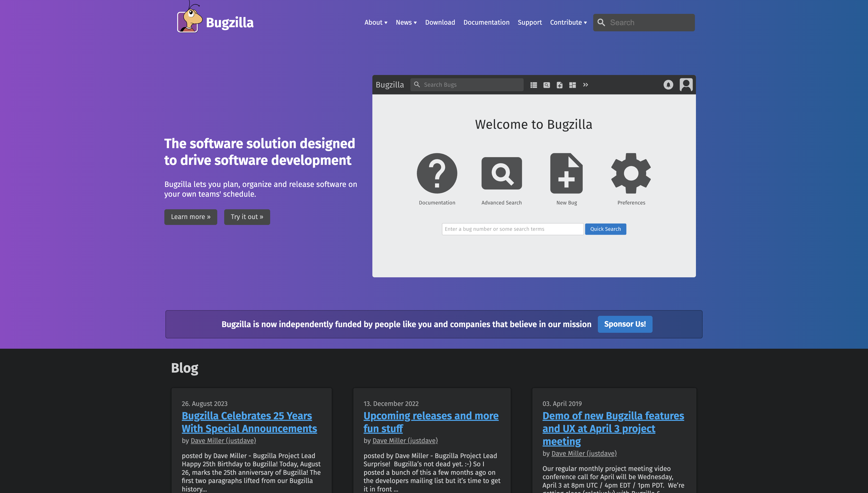Open the News dropdown

[406, 22]
